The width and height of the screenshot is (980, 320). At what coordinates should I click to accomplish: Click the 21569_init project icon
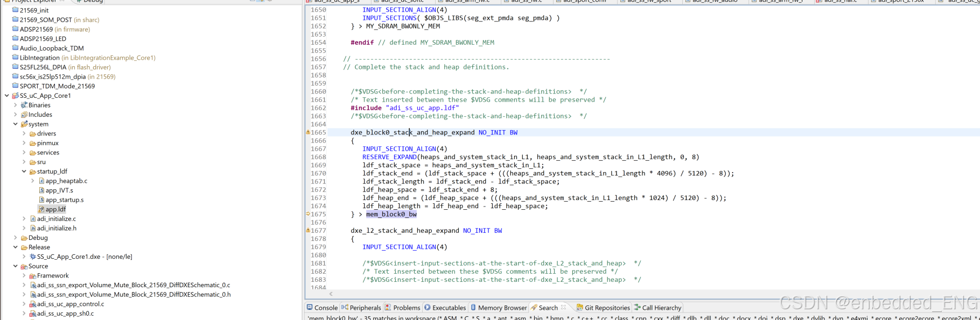point(15,10)
